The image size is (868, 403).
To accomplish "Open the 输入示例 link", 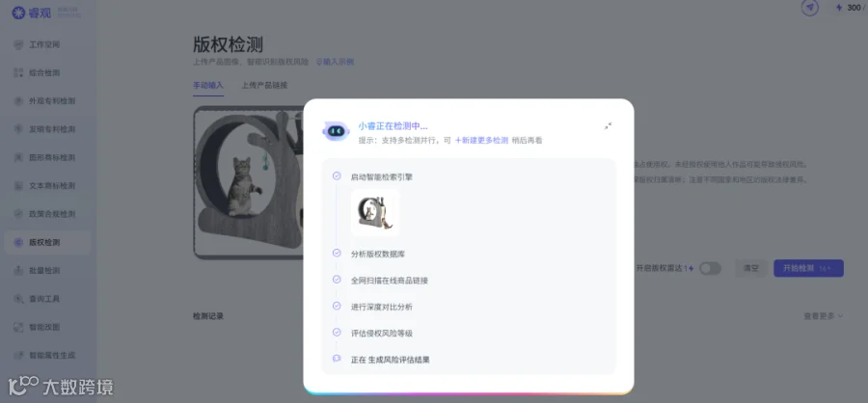I will 335,62.
